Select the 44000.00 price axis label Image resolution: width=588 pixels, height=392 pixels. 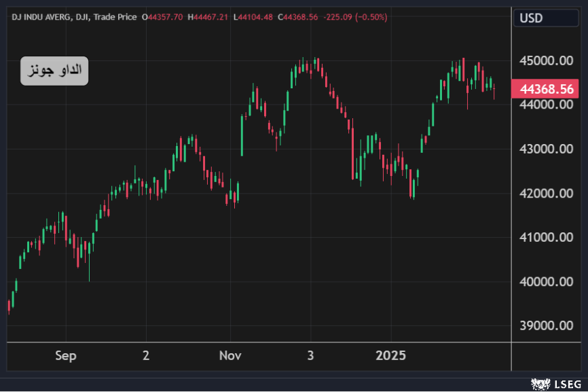point(547,105)
